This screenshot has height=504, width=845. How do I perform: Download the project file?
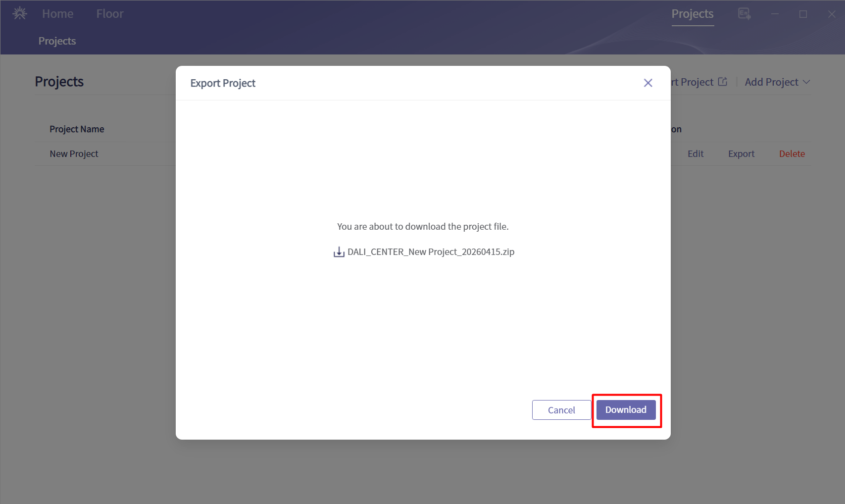626,410
